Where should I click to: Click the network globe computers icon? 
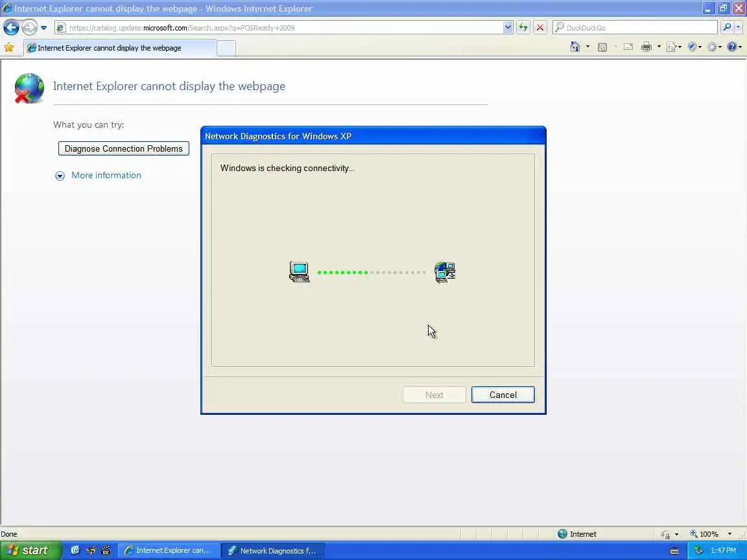445,272
